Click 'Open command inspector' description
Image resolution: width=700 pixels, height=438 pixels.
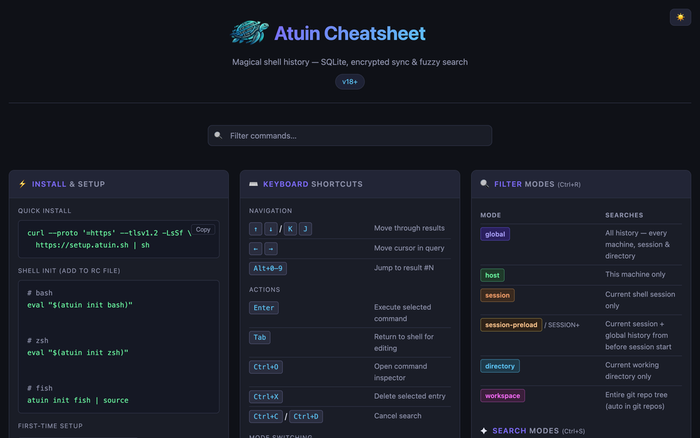point(400,372)
